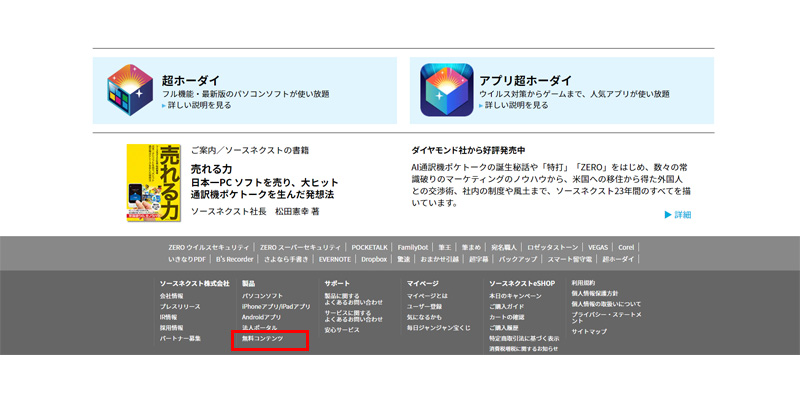800x400 pixels.
Task: Open 超字幕 product link
Action: [479, 259]
